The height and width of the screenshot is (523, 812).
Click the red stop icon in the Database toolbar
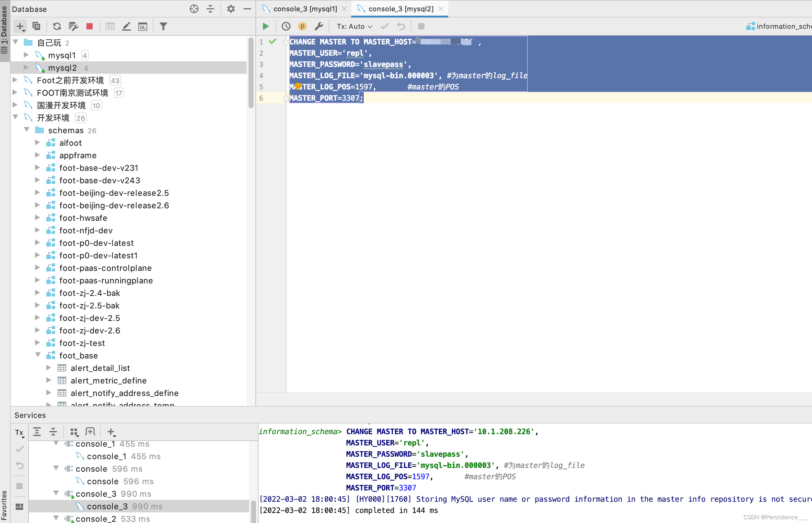90,26
